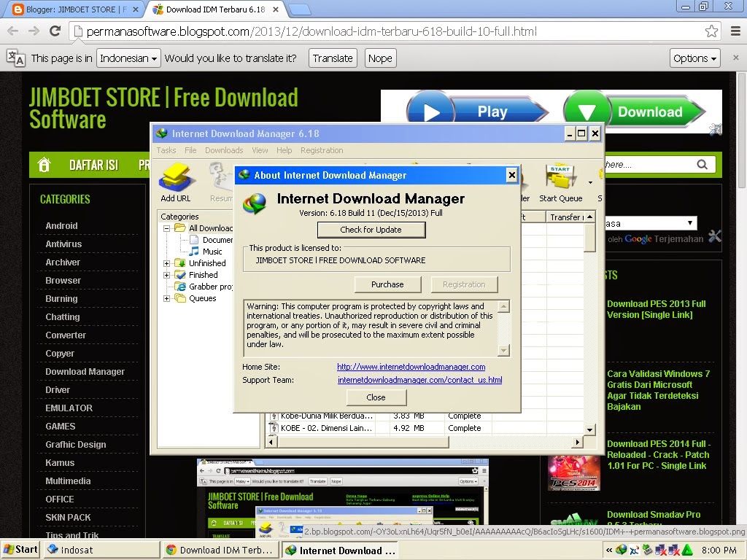Click the Download PES 2013 Full Version link
The width and height of the screenshot is (747, 560).
(x=656, y=309)
